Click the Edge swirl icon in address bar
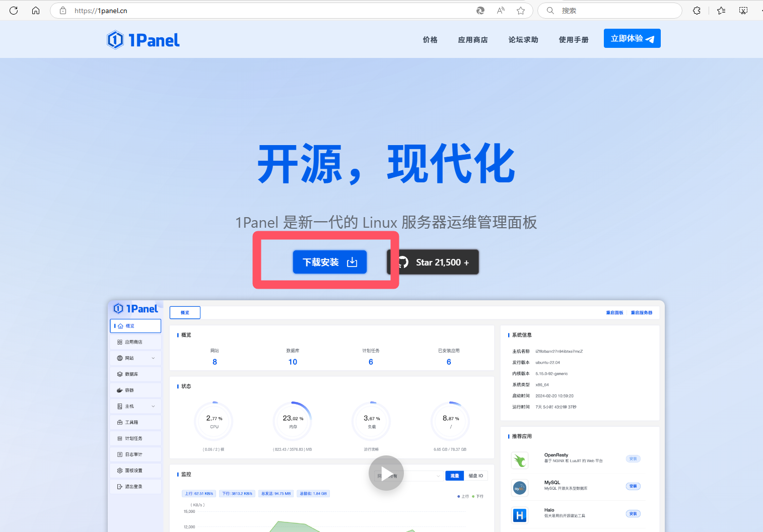This screenshot has height=532, width=763. [480, 11]
